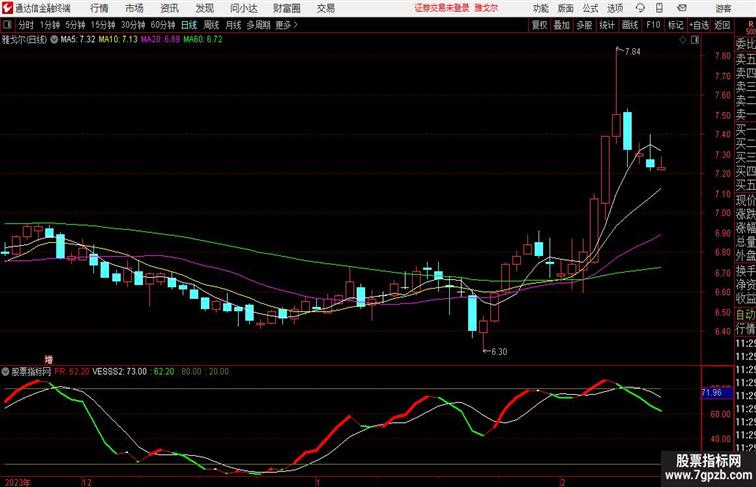The height and width of the screenshot is (487, 756).
Task: Open the 功能 menu
Action: click(540, 8)
